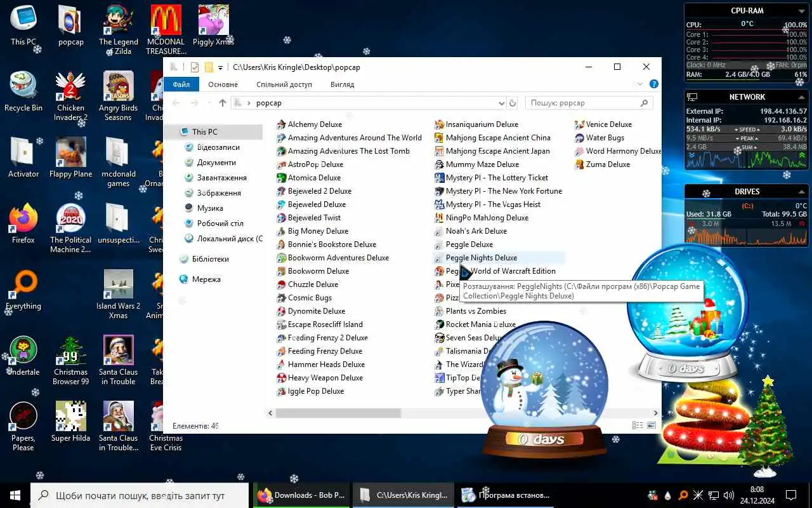Select the Recycle Bin desktop icon
Viewport: 812px width, 508px height.
tap(23, 92)
